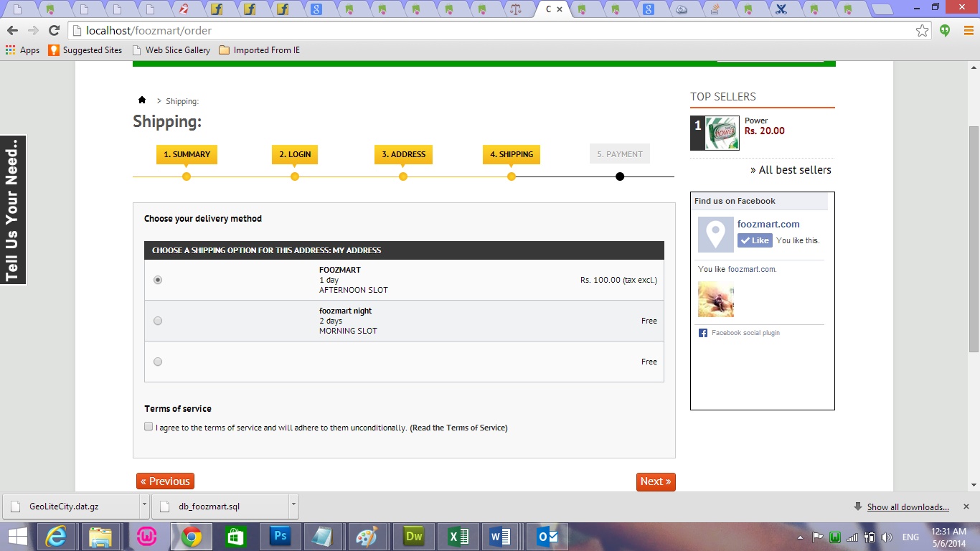980x551 pixels.
Task: Open File Explorer from the taskbar
Action: (100, 537)
